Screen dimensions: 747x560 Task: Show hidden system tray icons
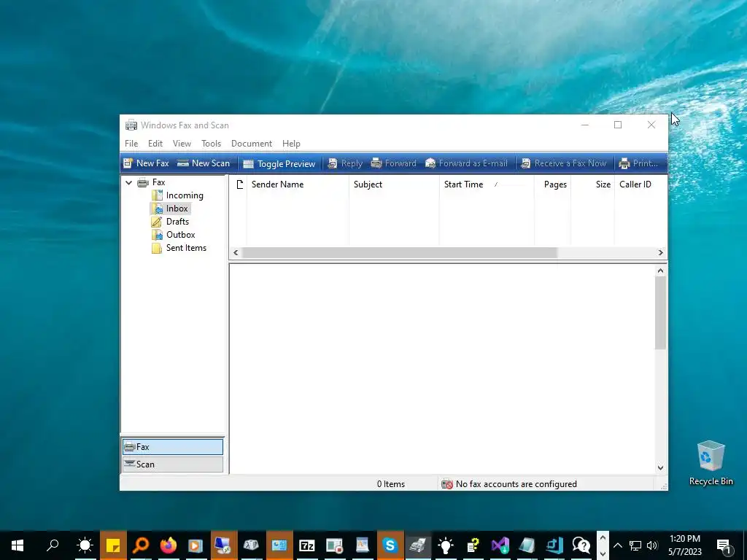[x=617, y=545]
